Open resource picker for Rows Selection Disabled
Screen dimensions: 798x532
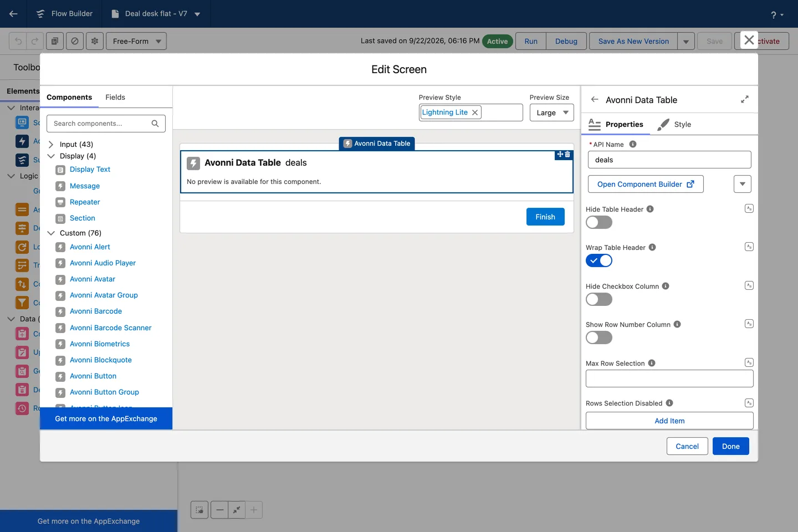point(749,403)
